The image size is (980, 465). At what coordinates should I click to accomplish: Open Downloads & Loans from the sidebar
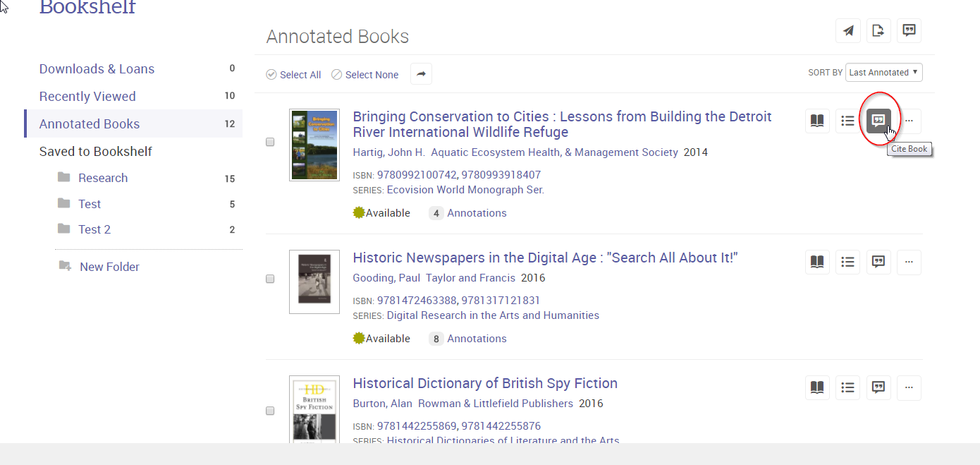pos(97,68)
